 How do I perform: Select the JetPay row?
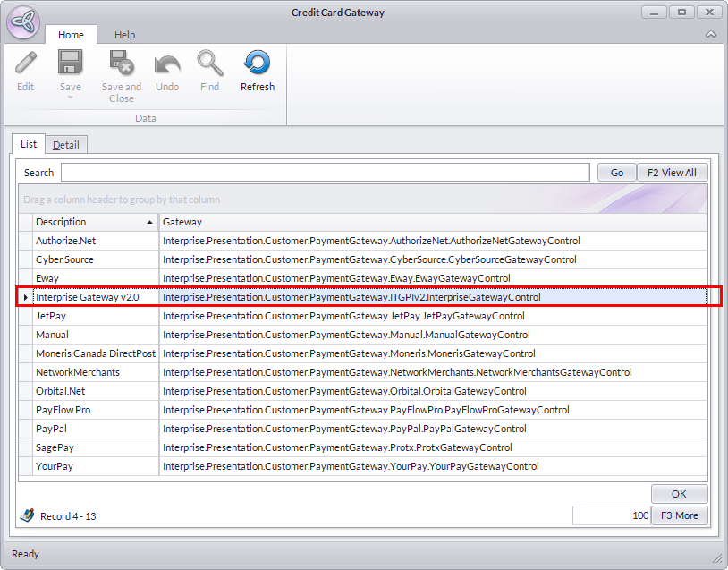(362, 316)
